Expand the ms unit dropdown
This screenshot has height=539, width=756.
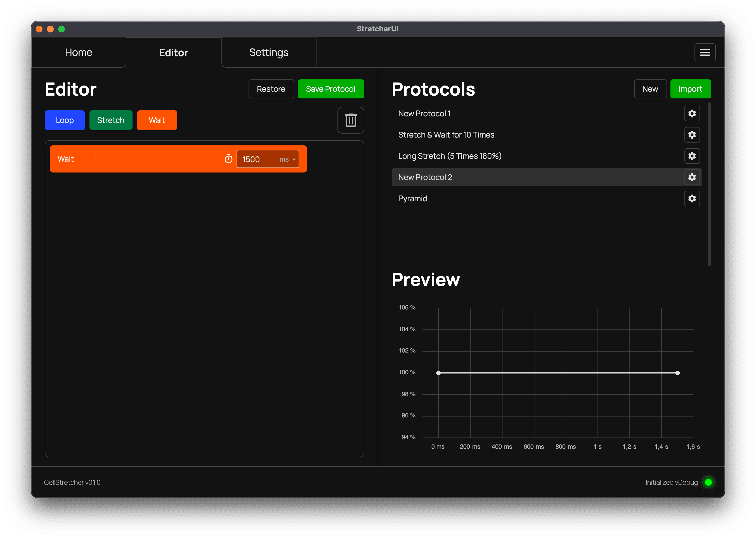[x=287, y=159]
